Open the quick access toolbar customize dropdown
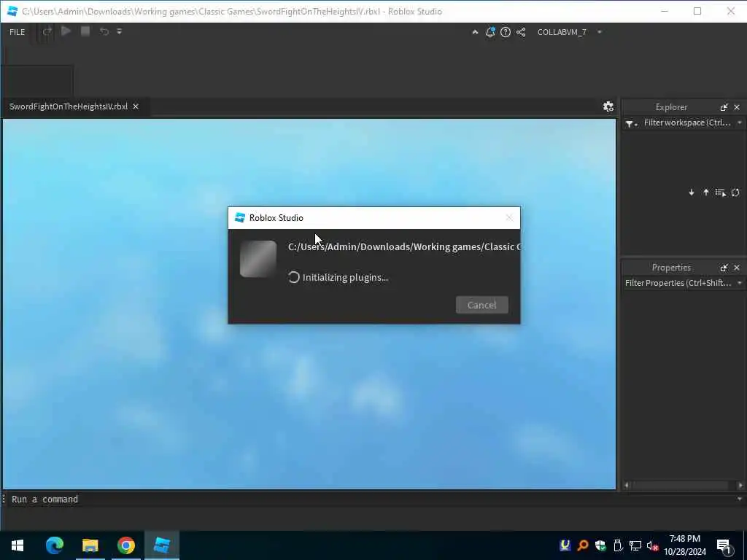Screen dimensions: 747x560 coord(120,32)
